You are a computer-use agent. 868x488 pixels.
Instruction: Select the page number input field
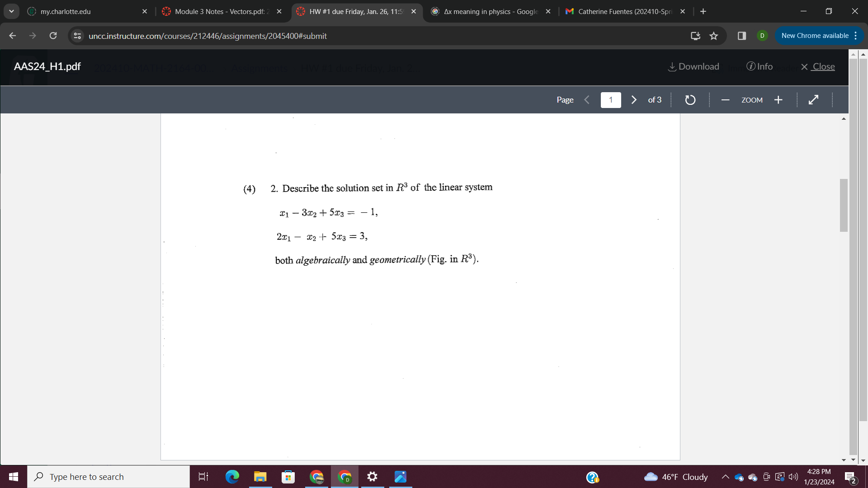610,99
